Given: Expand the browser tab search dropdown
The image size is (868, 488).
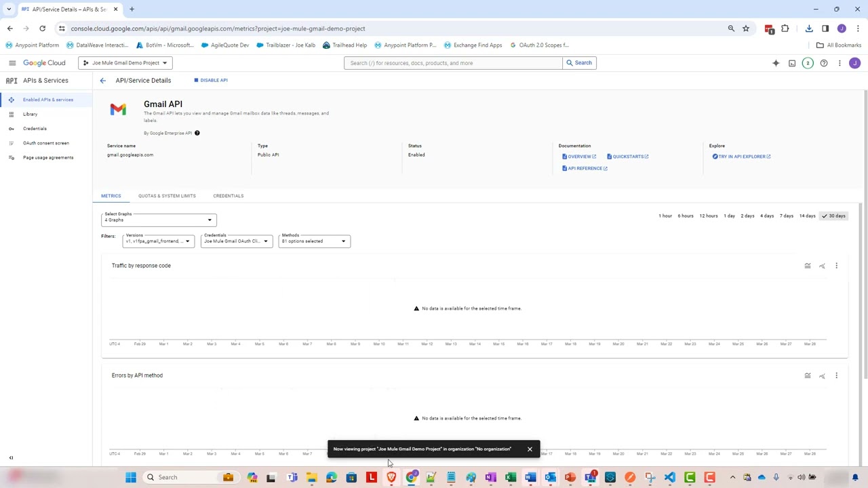Looking at the screenshot, I should coord(9,9).
